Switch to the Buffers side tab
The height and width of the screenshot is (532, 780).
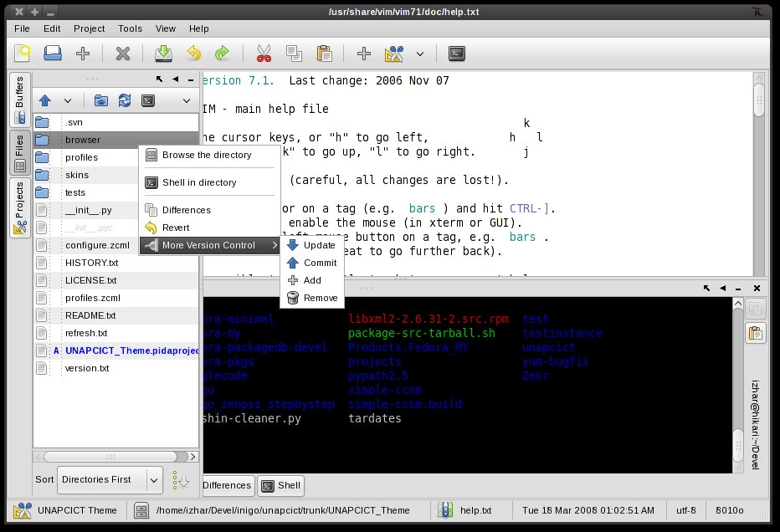pos(20,99)
